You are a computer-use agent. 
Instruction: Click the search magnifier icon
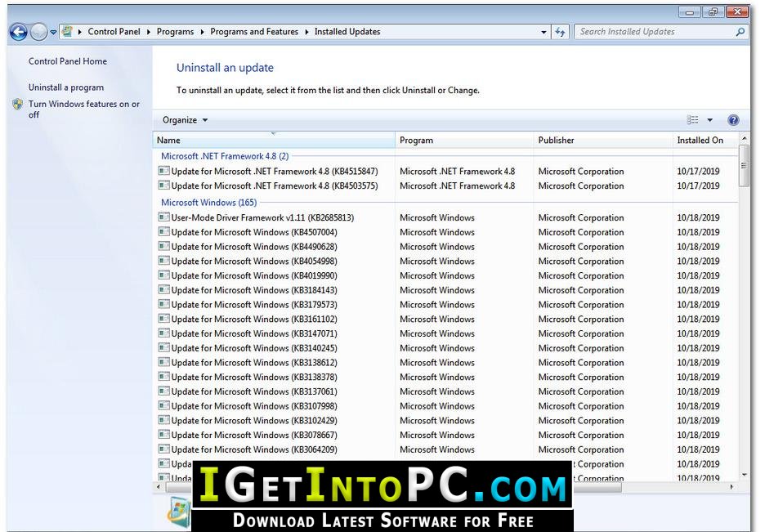pyautogui.click(x=740, y=32)
